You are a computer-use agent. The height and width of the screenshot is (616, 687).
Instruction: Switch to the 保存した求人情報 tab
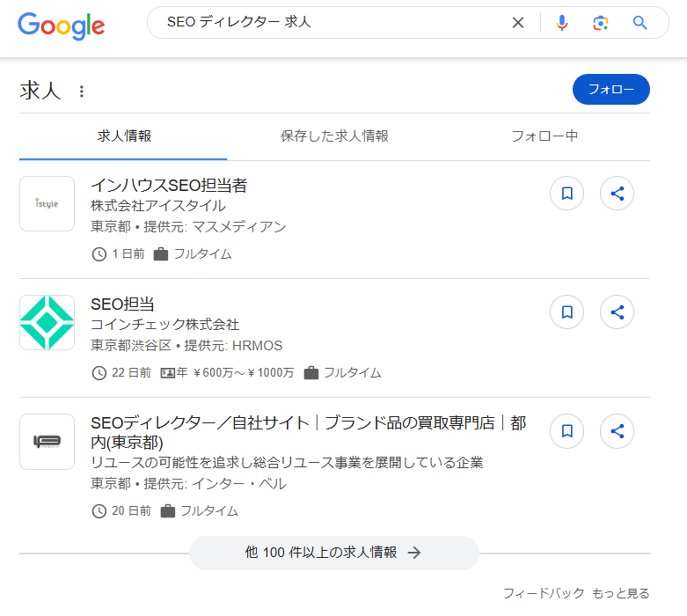[334, 136]
